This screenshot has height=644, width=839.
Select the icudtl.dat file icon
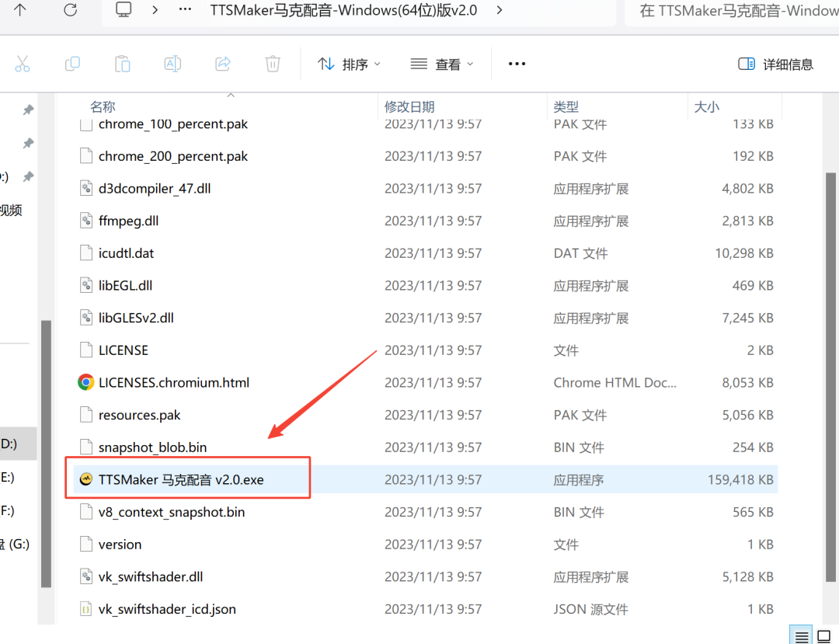85,253
